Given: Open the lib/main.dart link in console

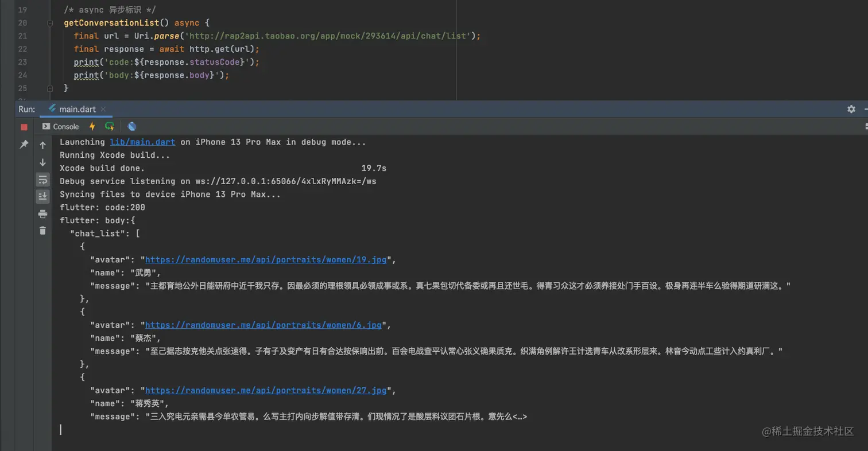Looking at the screenshot, I should 142,142.
